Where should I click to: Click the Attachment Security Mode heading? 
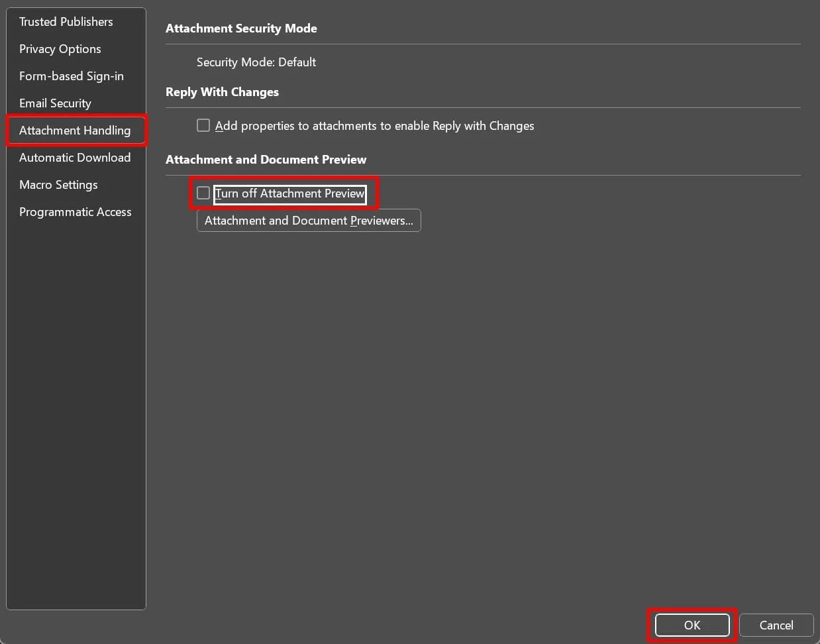(241, 28)
